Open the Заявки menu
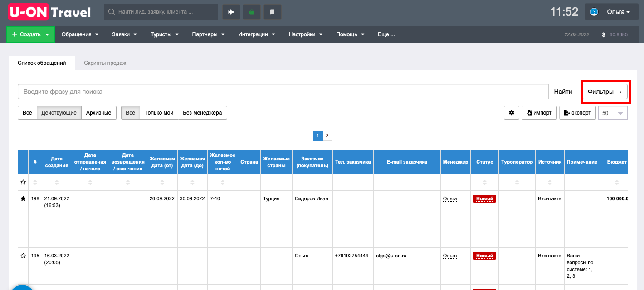The height and width of the screenshot is (290, 644). click(x=125, y=34)
